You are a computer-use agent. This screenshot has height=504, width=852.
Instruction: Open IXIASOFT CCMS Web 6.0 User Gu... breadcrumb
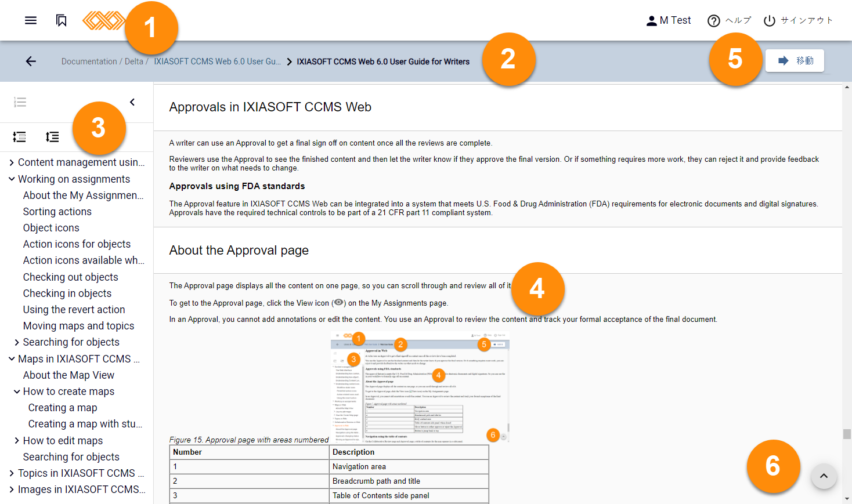tap(217, 61)
